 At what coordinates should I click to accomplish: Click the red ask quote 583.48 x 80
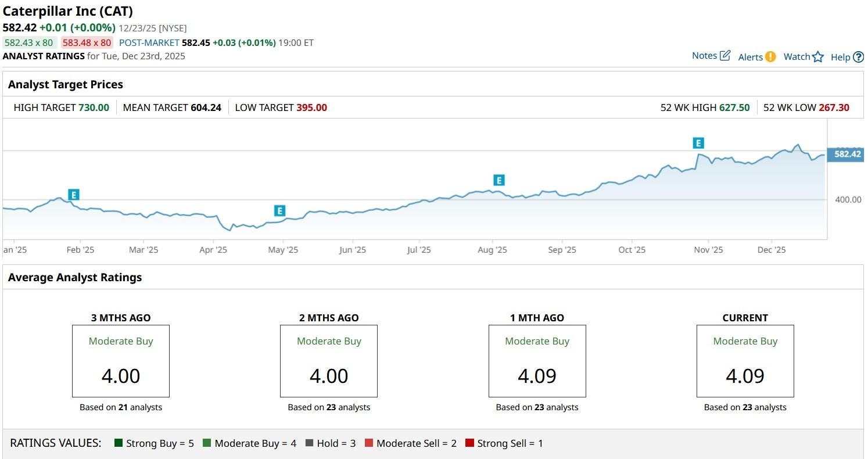pyautogui.click(x=87, y=42)
